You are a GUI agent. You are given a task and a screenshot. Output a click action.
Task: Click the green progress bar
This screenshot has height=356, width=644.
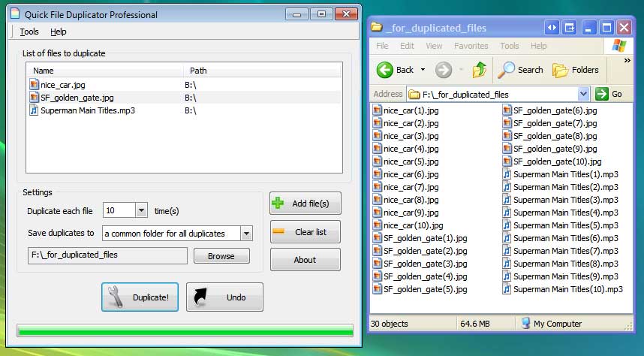185,330
